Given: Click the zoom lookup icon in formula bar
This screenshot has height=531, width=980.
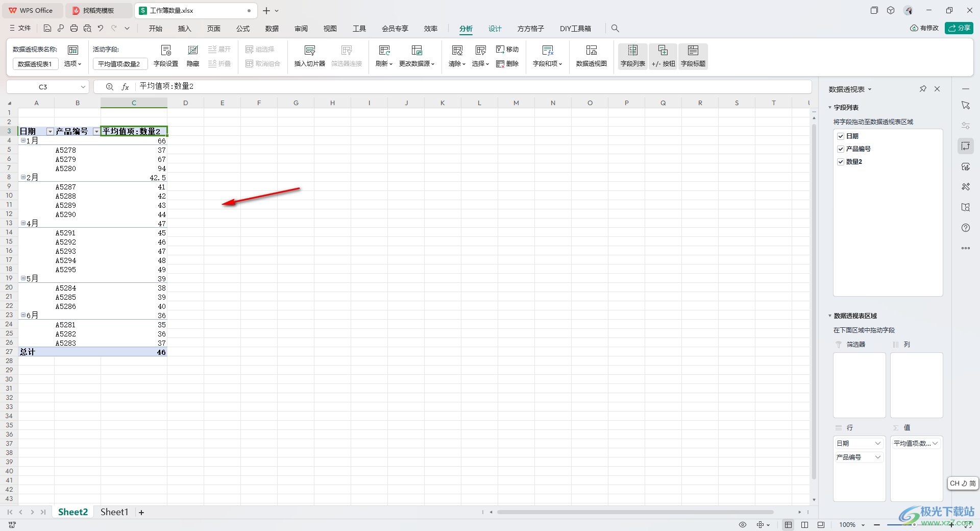Looking at the screenshot, I should (x=109, y=87).
